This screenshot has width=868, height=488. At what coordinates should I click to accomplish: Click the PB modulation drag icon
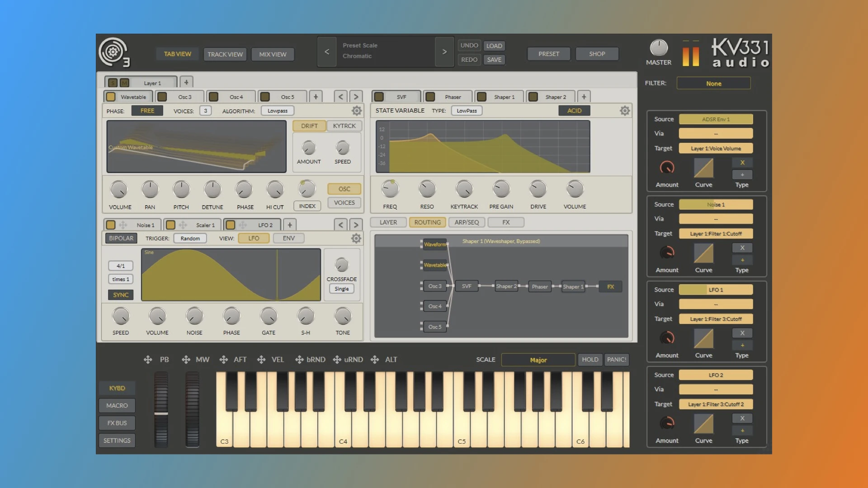pos(148,360)
